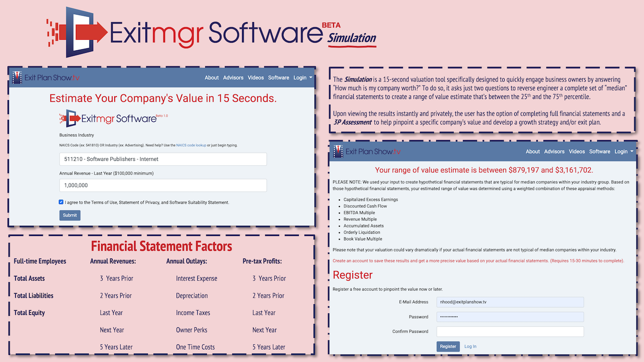Click the 'Annual Outlays:' column header

click(187, 261)
